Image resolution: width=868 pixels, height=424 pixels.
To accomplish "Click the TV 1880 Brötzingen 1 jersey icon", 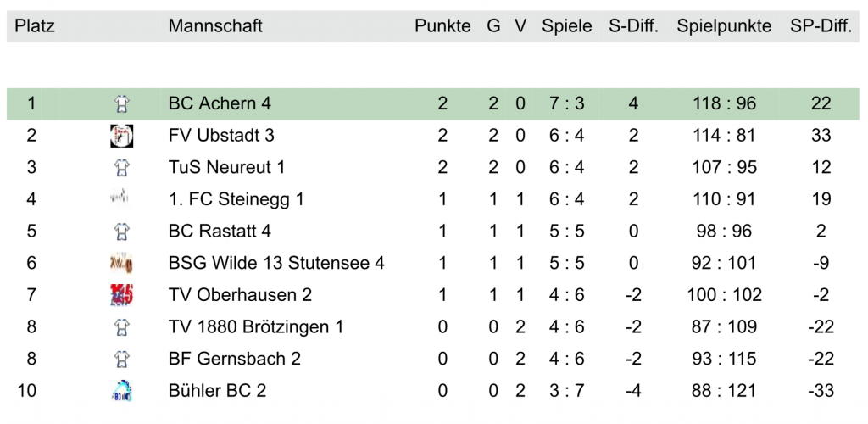I will click(x=122, y=326).
